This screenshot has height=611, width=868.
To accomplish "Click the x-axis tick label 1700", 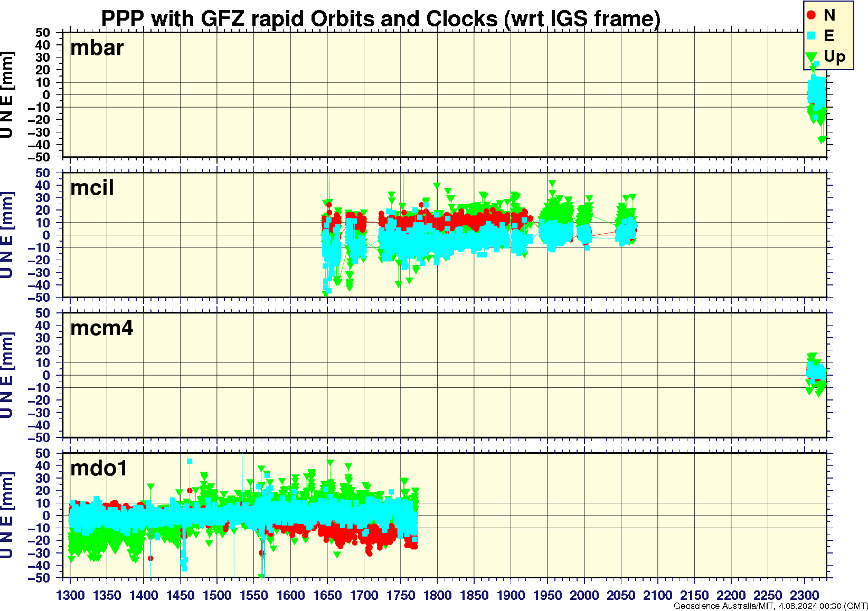I will click(364, 595).
